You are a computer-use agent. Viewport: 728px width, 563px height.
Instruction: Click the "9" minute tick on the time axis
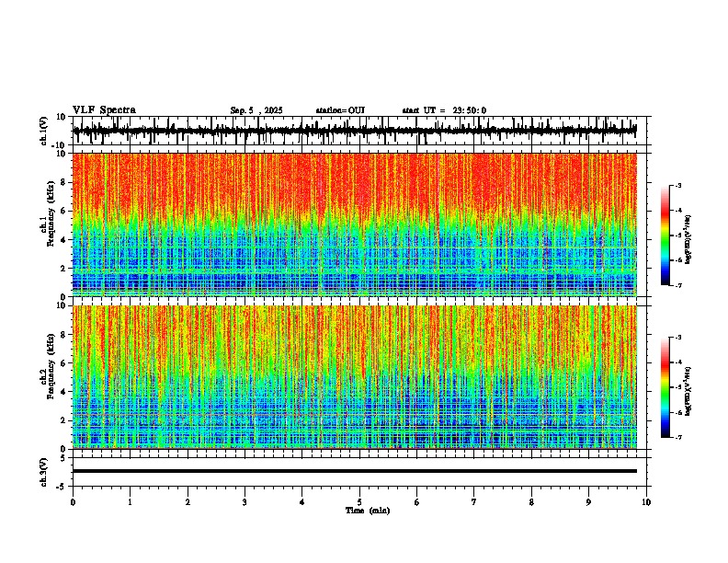[x=588, y=502]
